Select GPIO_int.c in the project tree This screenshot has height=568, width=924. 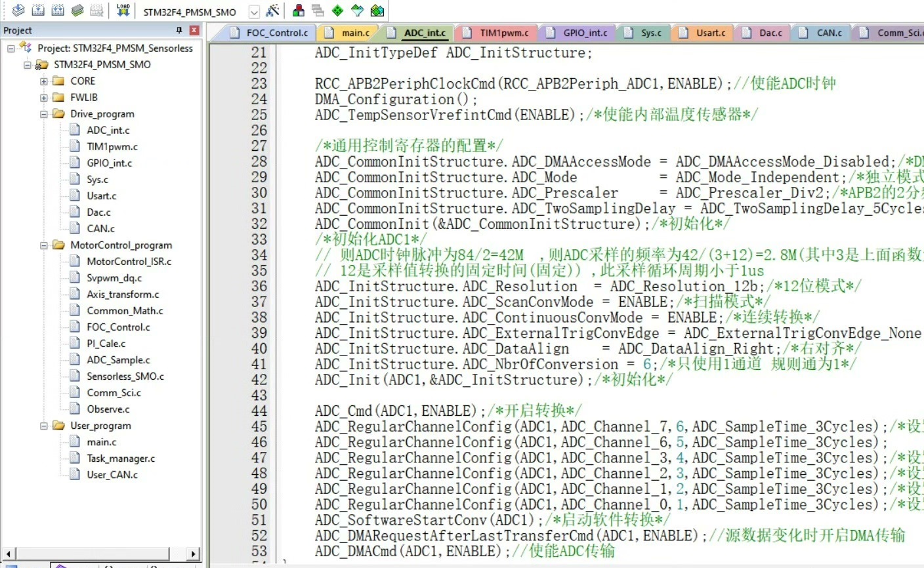point(109,163)
